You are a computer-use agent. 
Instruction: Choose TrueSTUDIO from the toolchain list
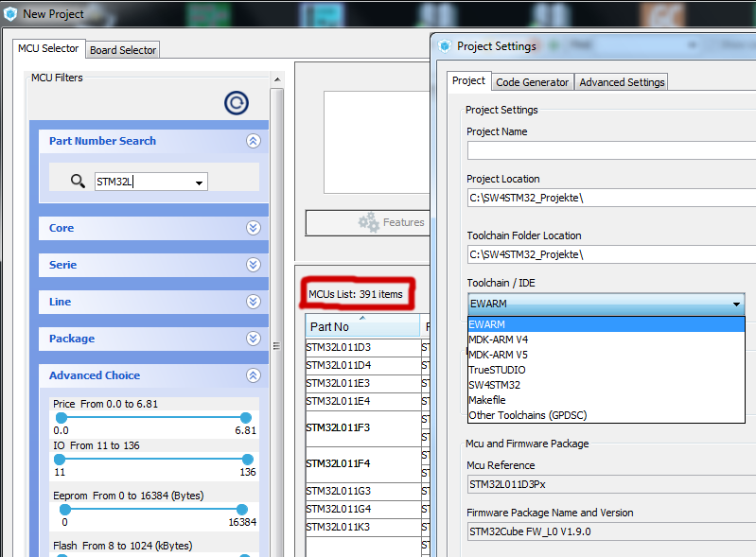607,370
